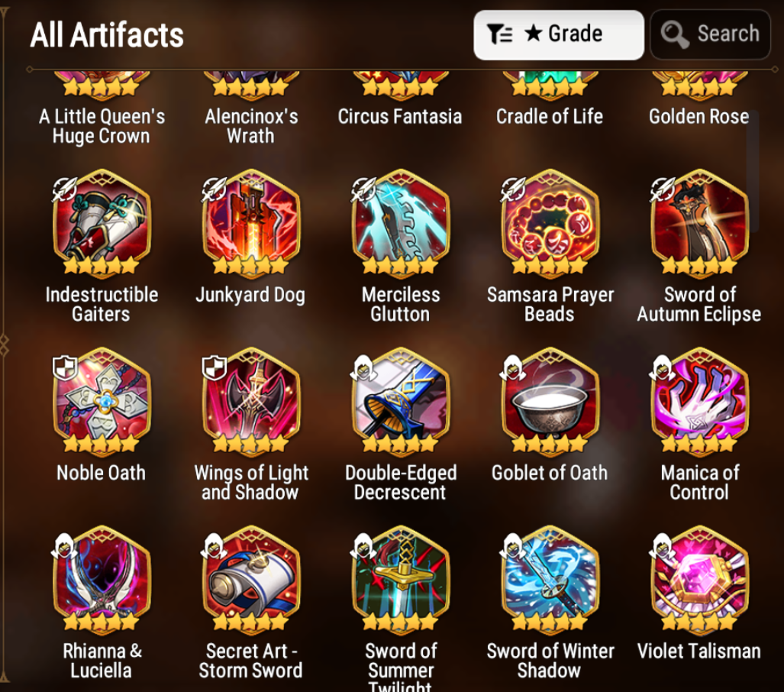Viewport: 784px width, 692px height.
Task: Click the artifact list vertical scrollbar
Action: coord(753,171)
